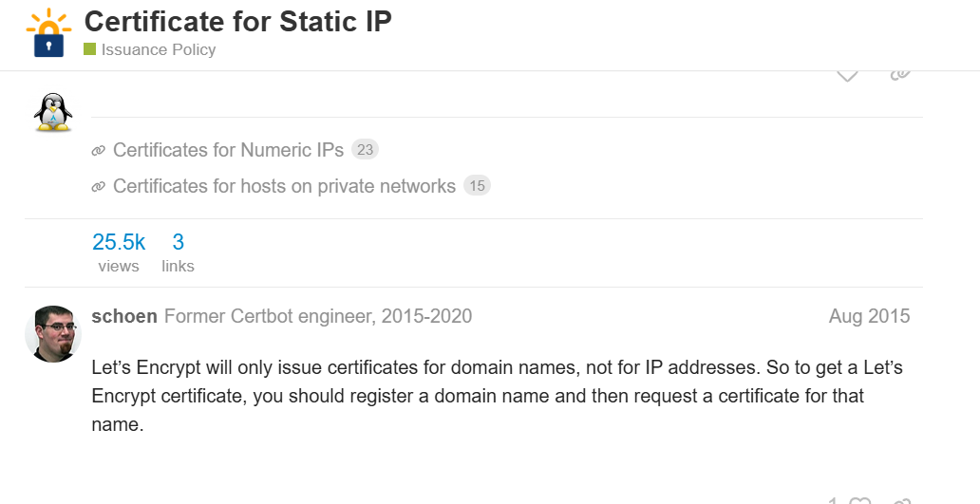Click the Let's Encrypt logo icon
The image size is (980, 504).
click(x=48, y=33)
